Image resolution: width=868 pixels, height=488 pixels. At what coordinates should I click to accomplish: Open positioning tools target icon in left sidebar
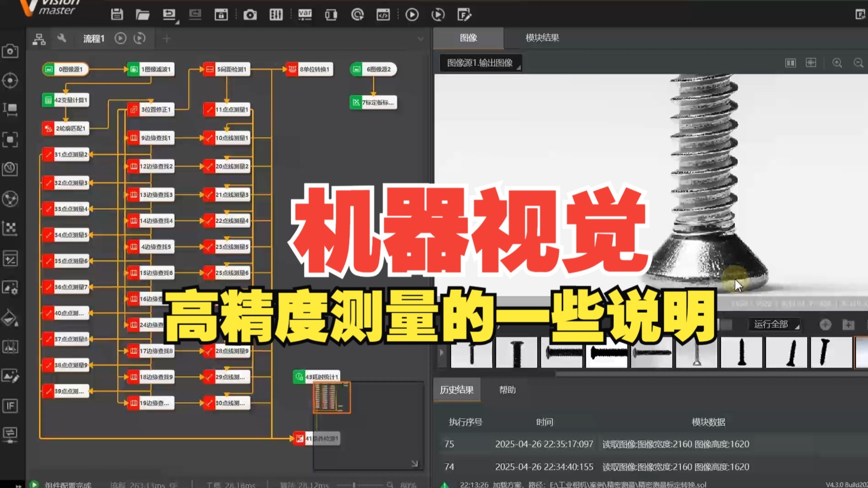pyautogui.click(x=10, y=80)
